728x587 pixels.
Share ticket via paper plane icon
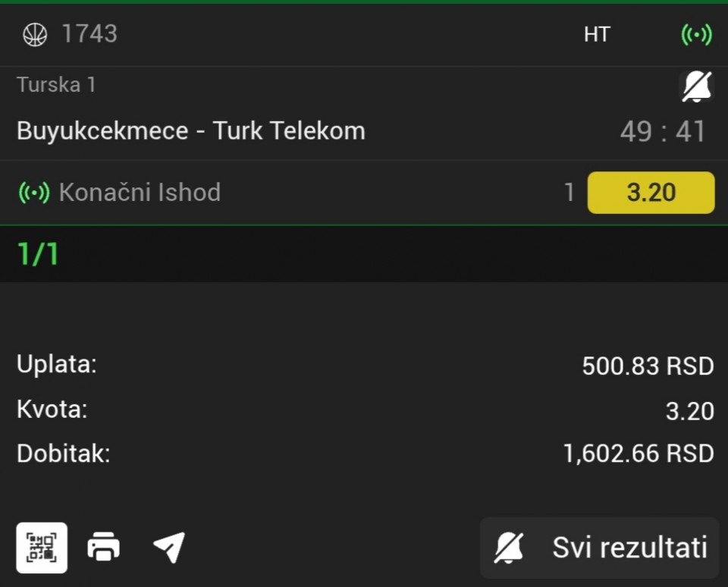pyautogui.click(x=168, y=547)
